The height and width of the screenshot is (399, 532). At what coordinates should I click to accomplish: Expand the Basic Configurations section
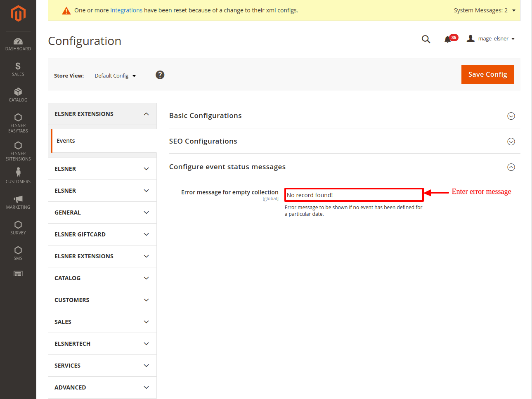point(511,116)
